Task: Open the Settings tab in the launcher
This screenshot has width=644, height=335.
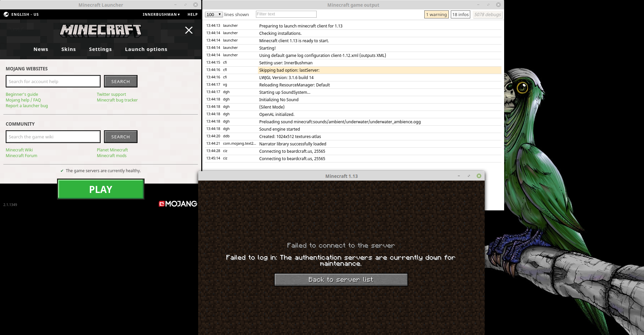Action: click(x=100, y=49)
